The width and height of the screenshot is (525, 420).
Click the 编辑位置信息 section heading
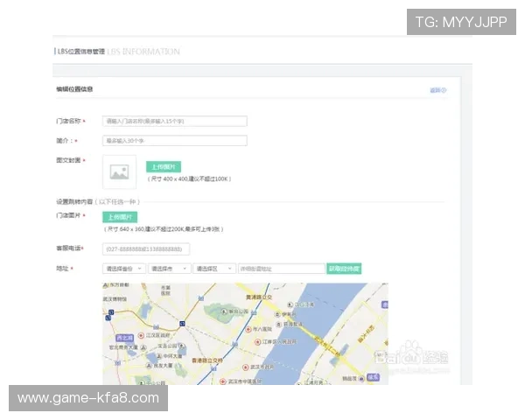[x=74, y=89]
